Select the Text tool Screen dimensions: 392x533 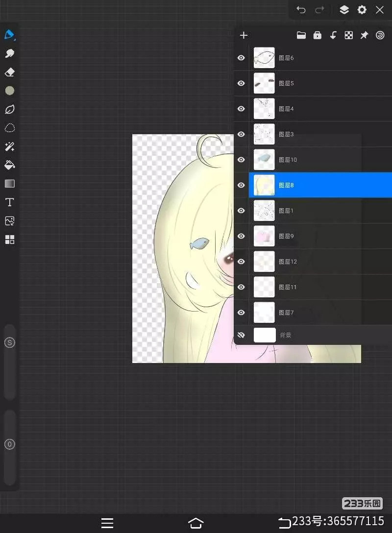(x=9, y=202)
